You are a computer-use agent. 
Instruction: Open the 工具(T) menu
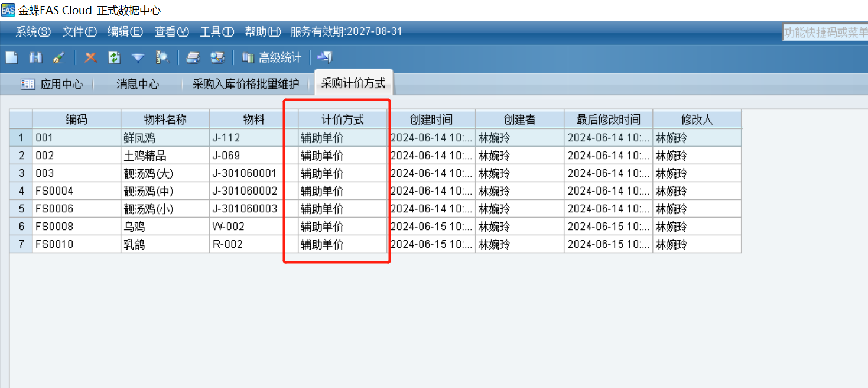(217, 31)
